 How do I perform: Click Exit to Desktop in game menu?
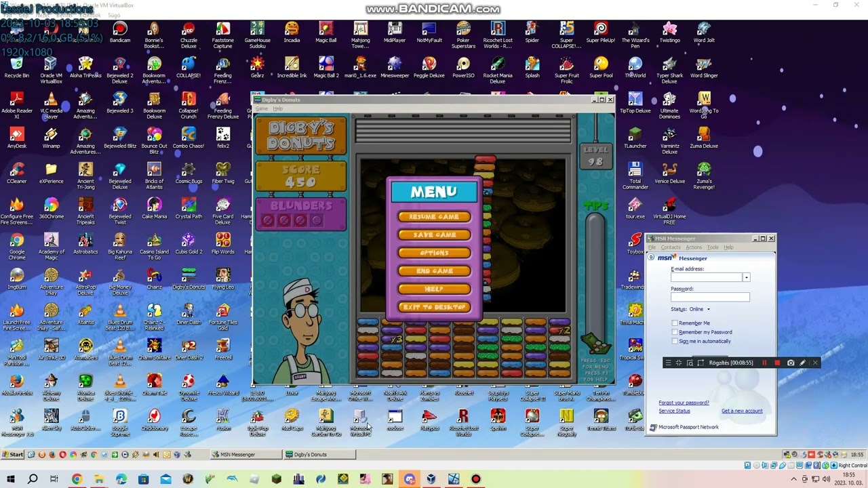(434, 307)
